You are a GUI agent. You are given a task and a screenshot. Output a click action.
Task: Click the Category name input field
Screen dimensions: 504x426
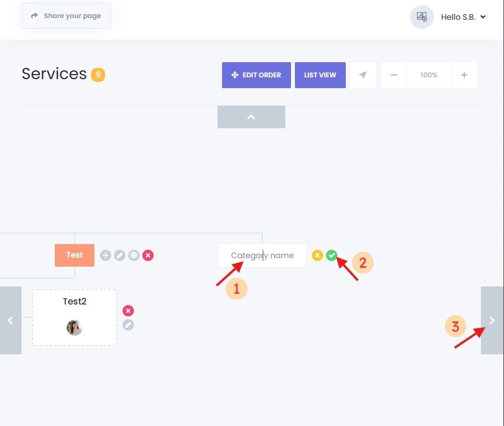tap(262, 255)
